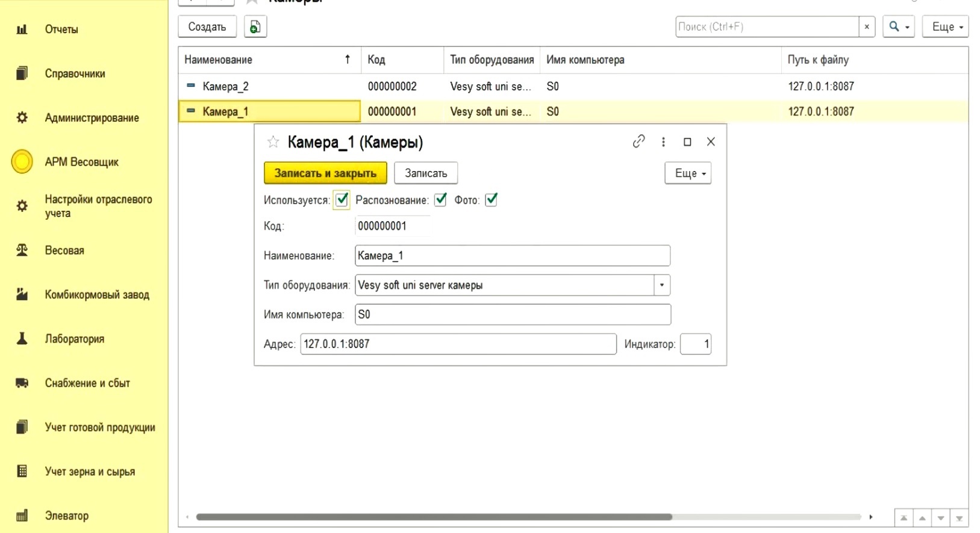This screenshot has width=980, height=533.
Task: Click the horizontal scrollbar thumb
Action: click(434, 517)
